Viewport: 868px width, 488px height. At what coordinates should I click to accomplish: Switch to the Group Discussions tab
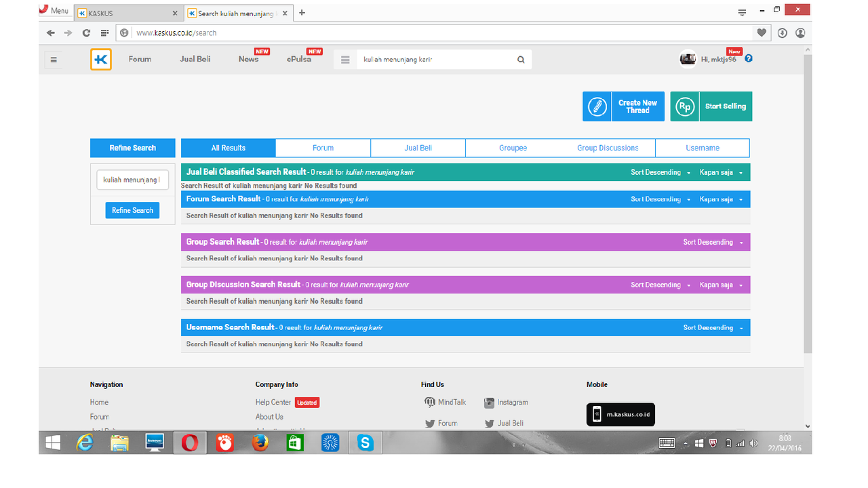(608, 148)
